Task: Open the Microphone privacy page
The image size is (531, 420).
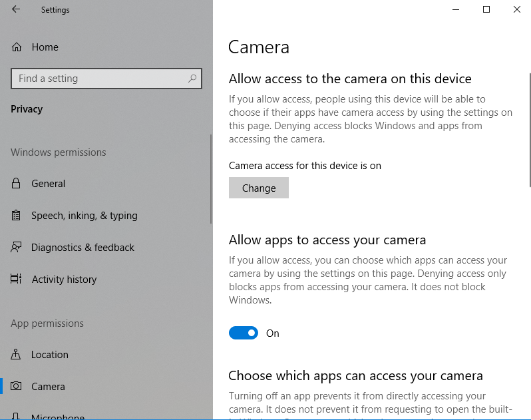Action: click(57, 417)
